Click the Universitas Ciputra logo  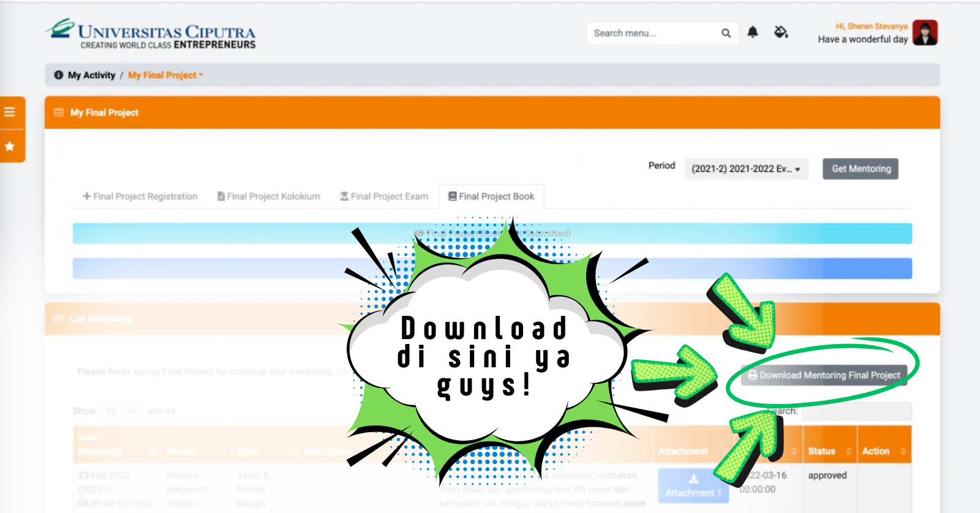coord(151,34)
